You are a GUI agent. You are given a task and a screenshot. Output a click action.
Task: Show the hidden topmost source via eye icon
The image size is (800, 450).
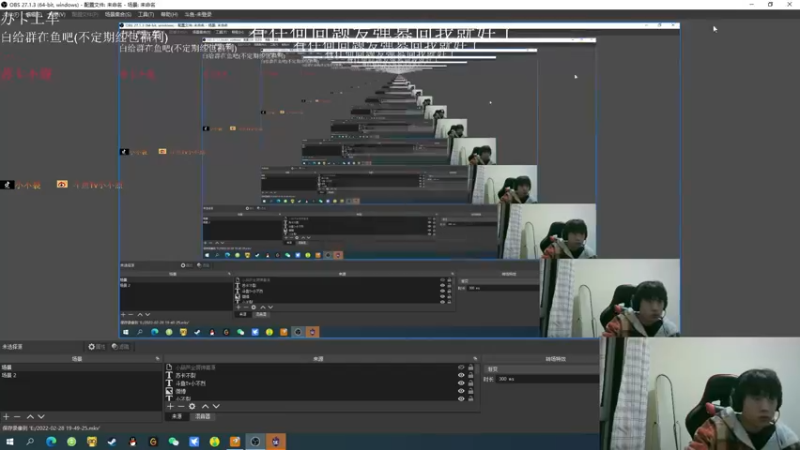[x=461, y=367]
